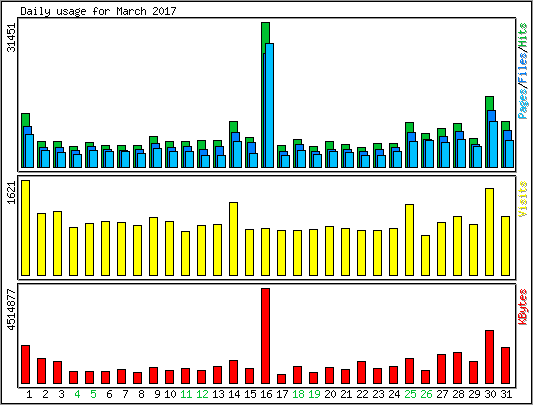Click the green day 25 axis label
Viewport: 533px width, 405px height.
(x=410, y=394)
